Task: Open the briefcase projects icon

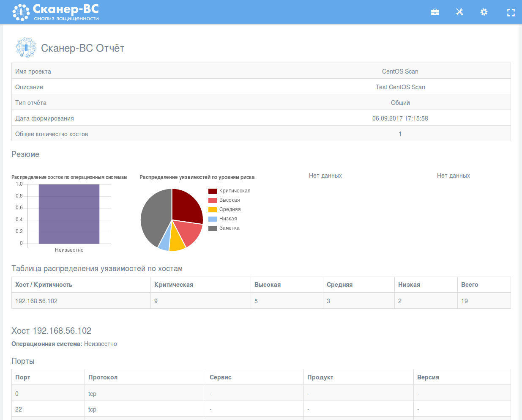Action: click(x=435, y=12)
